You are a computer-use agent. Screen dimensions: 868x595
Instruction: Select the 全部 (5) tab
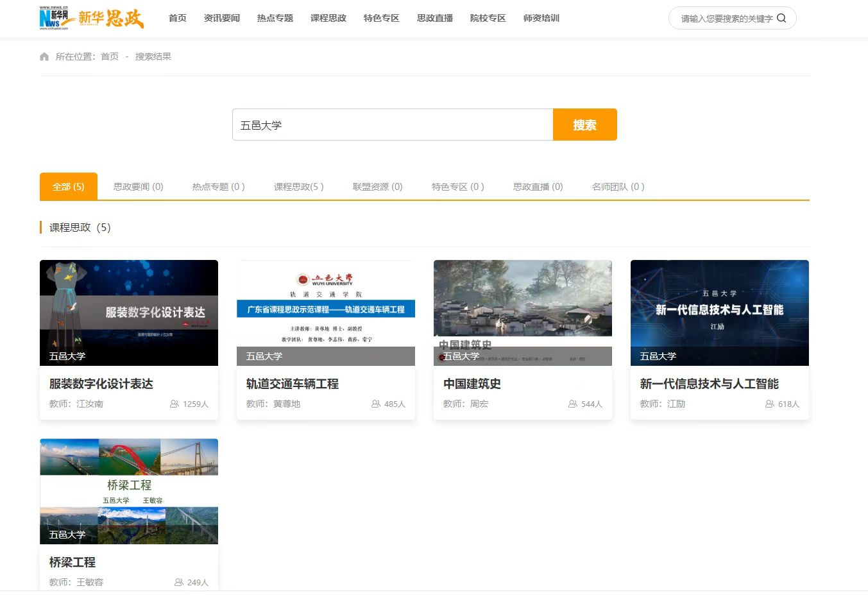click(x=69, y=187)
